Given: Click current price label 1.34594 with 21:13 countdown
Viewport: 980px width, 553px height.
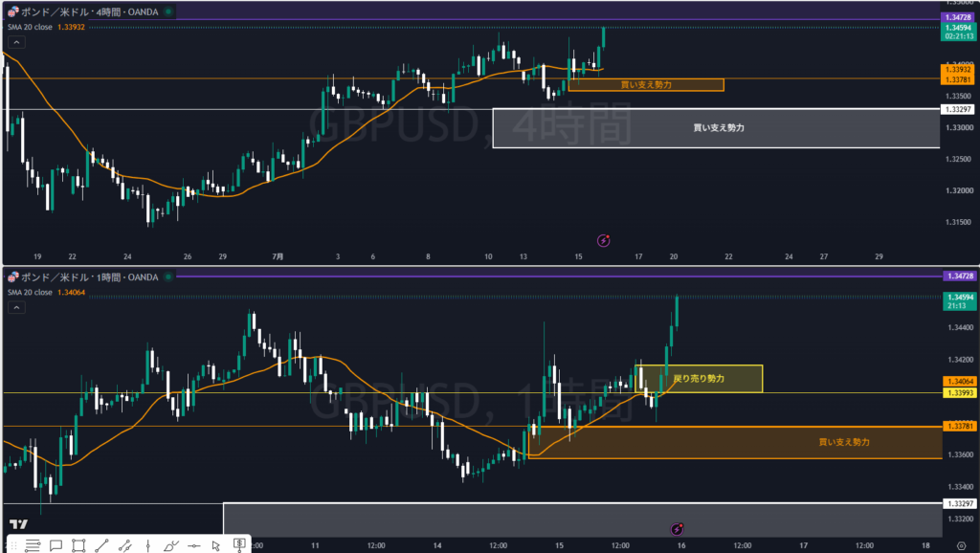Looking at the screenshot, I should 959,301.
